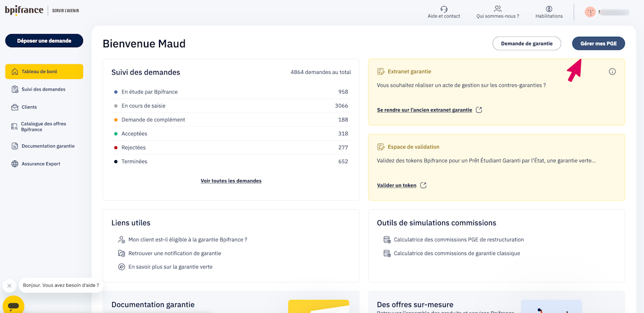Select En cours de saisie row
644x313 pixels.
point(231,106)
